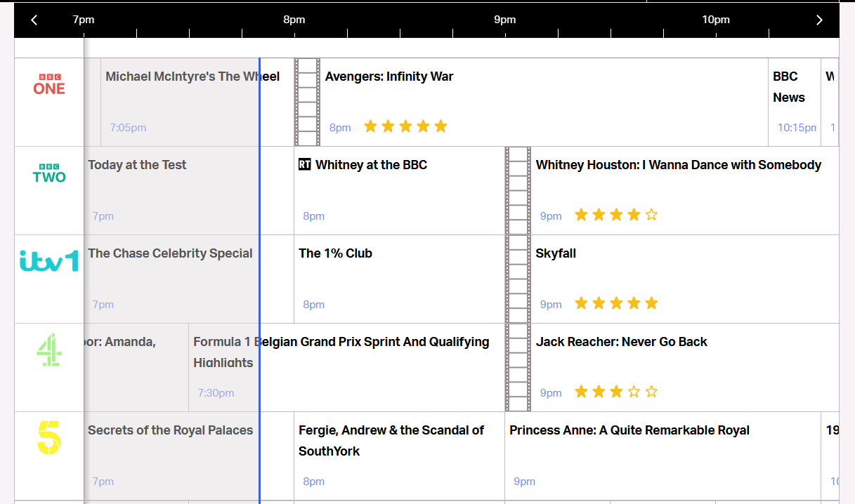Click the 7pm time marker

(x=84, y=20)
